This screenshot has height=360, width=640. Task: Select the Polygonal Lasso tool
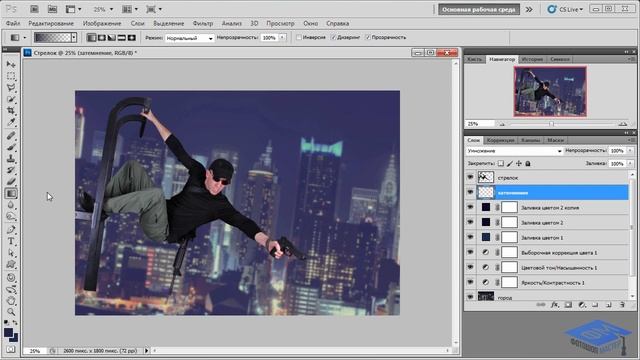[x=11, y=88]
